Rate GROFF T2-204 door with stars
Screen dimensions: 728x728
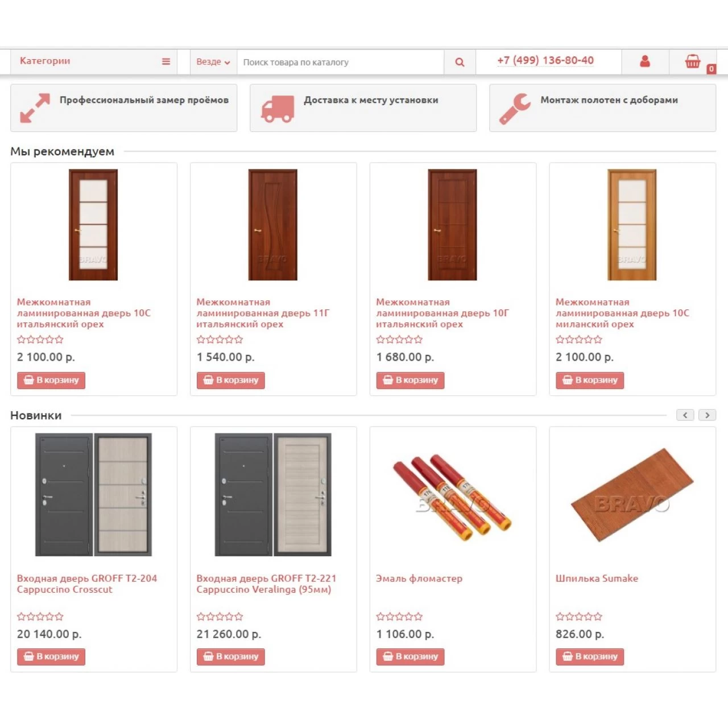[x=40, y=617]
